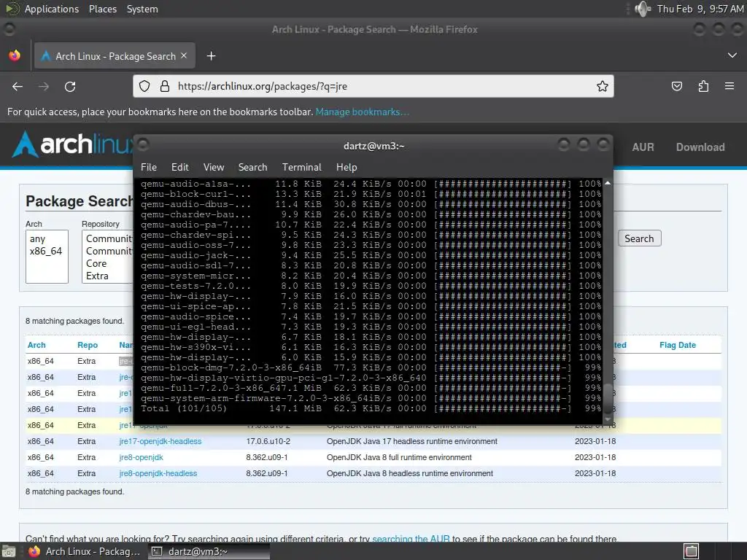Sort results by the Repo column
Viewport: 747px width, 560px height.
click(x=88, y=345)
